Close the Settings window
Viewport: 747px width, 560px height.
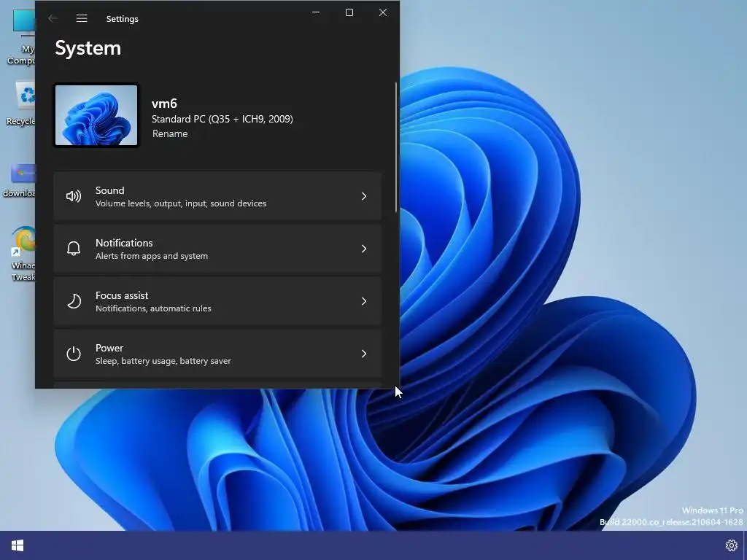click(x=382, y=12)
